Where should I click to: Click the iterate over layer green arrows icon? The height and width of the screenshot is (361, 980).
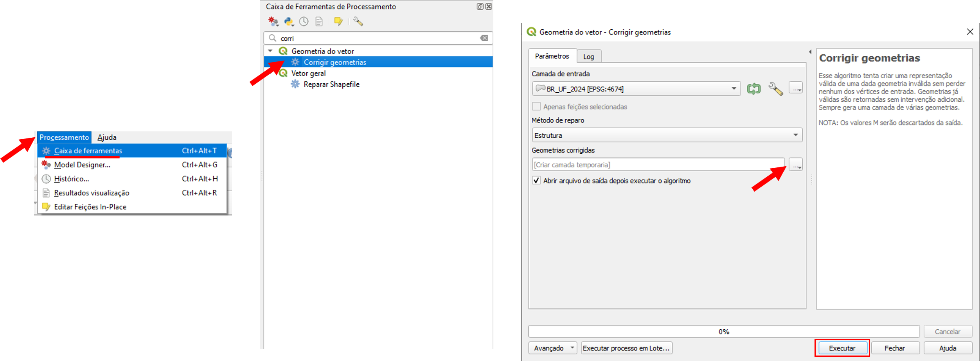tap(753, 89)
